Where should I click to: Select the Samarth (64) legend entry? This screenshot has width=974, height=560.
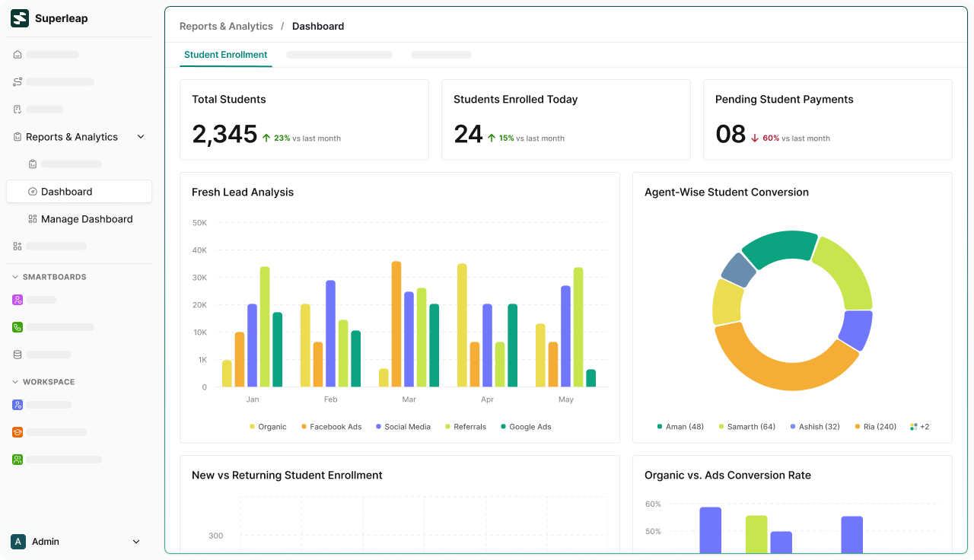[x=747, y=427]
